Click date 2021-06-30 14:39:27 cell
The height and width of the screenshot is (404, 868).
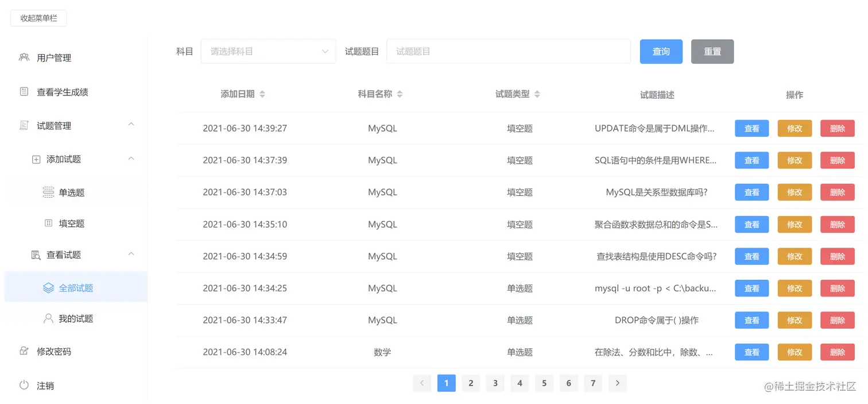pos(245,128)
